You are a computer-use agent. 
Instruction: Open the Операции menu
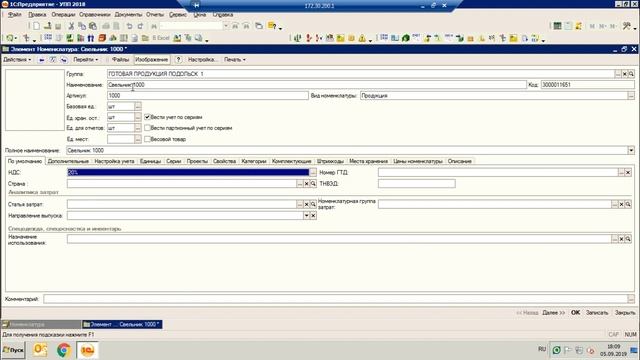63,15
